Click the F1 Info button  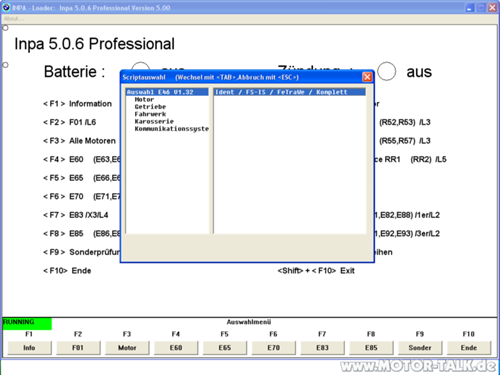29,348
